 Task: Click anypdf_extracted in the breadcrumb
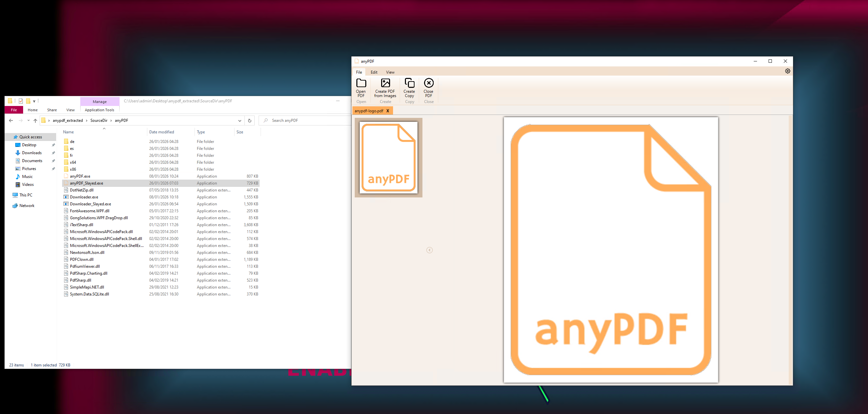[x=68, y=121]
